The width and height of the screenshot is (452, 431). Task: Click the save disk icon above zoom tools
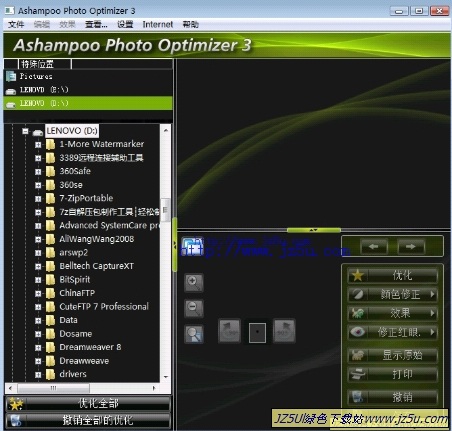(x=192, y=247)
